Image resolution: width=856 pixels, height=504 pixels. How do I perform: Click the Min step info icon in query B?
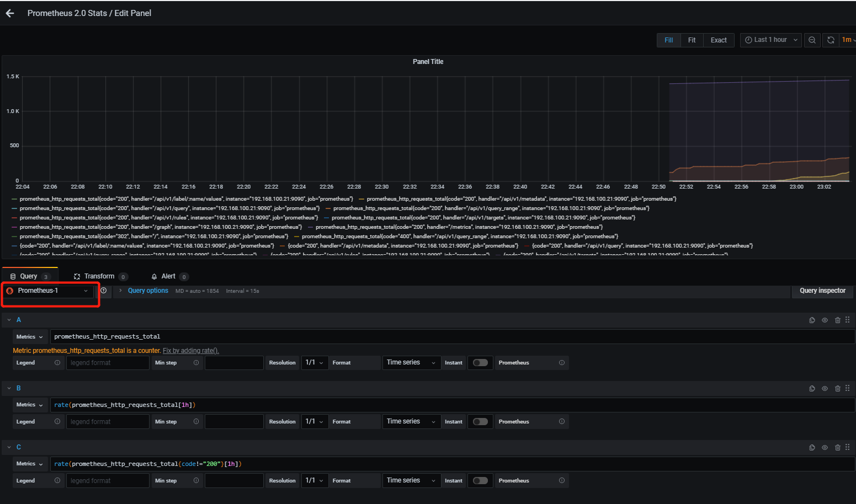(x=196, y=422)
